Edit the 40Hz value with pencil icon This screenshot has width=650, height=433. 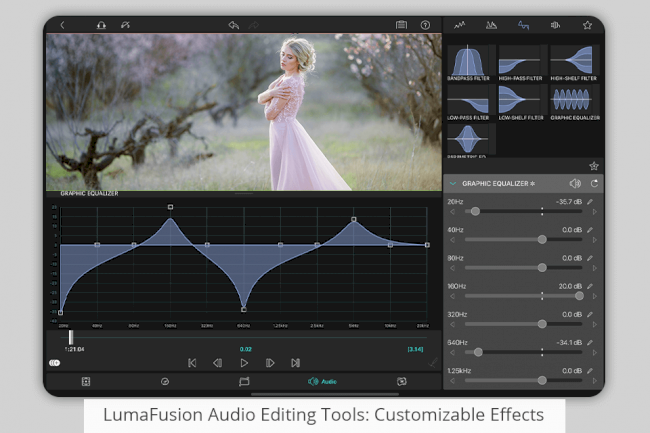coord(590,230)
